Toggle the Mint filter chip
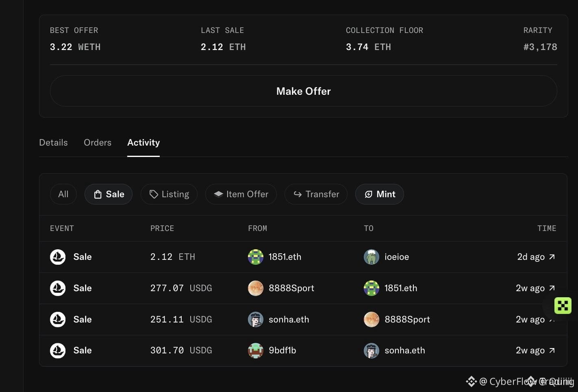The height and width of the screenshot is (392, 578). coord(380,194)
